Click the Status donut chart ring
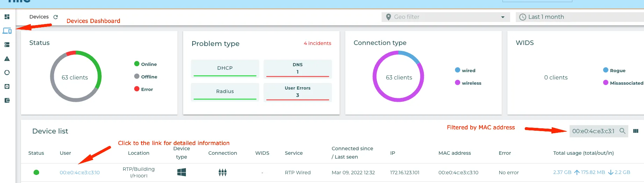 click(76, 76)
